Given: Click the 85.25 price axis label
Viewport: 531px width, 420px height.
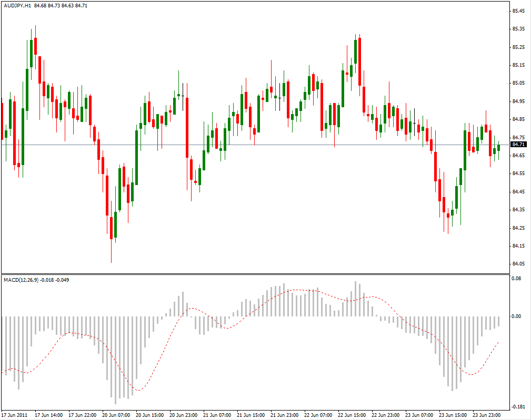Looking at the screenshot, I should (518, 47).
